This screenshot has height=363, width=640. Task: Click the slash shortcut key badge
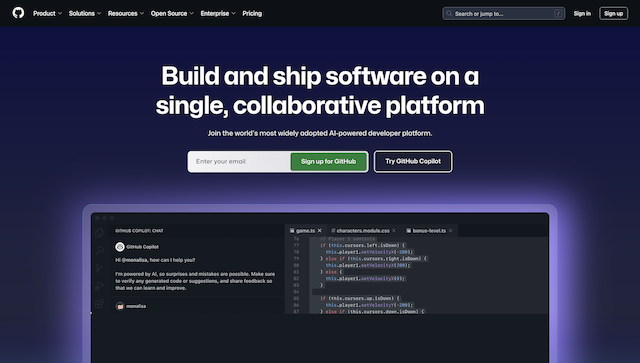pos(558,13)
